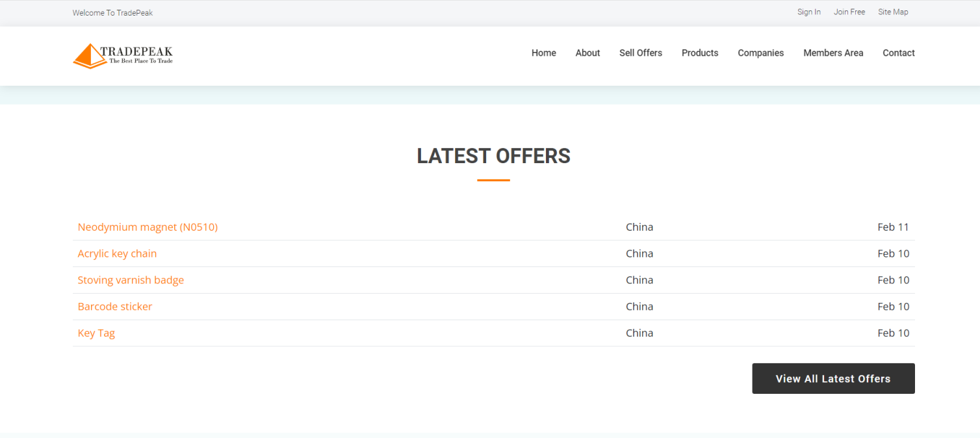Select Sell Offers in navigation
This screenshot has height=438, width=980.
pyautogui.click(x=640, y=53)
